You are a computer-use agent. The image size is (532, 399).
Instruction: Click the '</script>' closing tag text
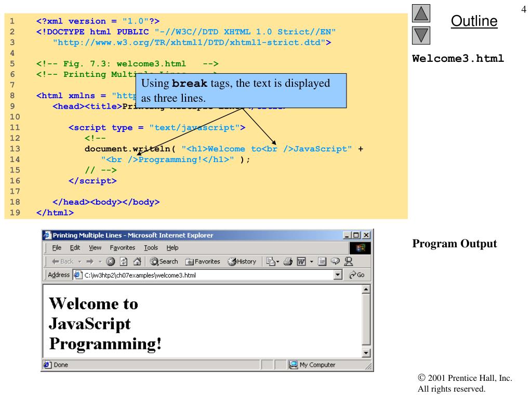tap(92, 181)
